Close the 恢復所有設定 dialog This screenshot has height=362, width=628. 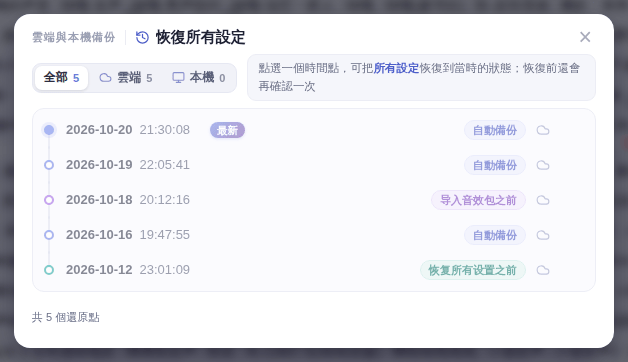[x=585, y=37]
